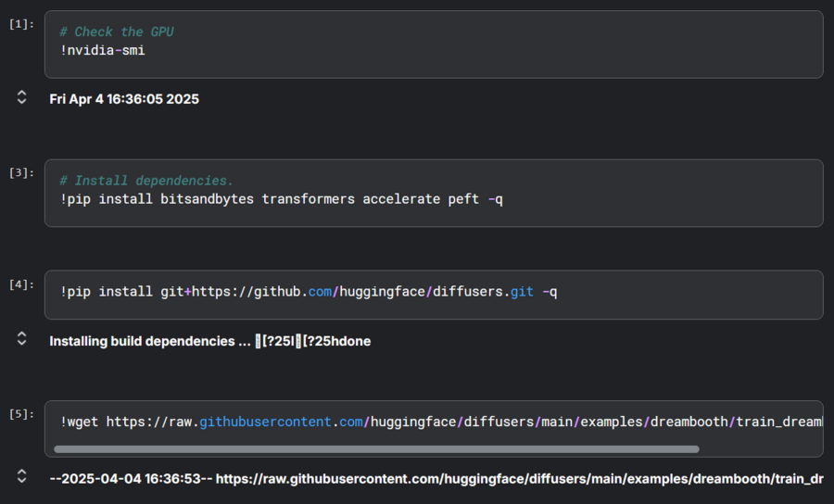Select the cell numbered [1] label
This screenshot has width=834, height=504.
21,24
